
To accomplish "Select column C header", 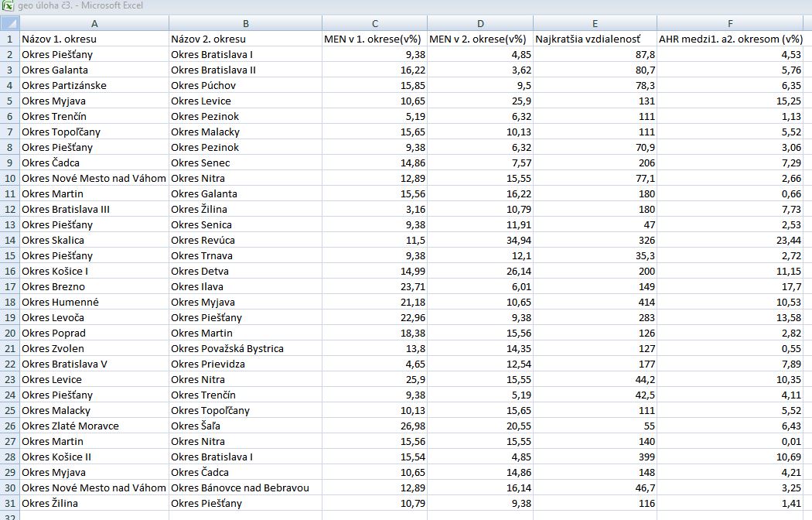I will (375, 23).
